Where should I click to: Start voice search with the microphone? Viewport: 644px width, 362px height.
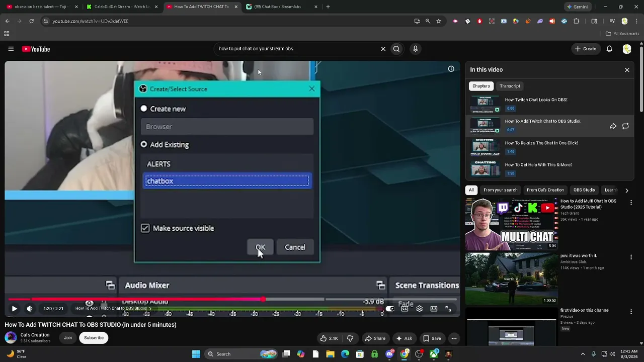click(x=415, y=49)
